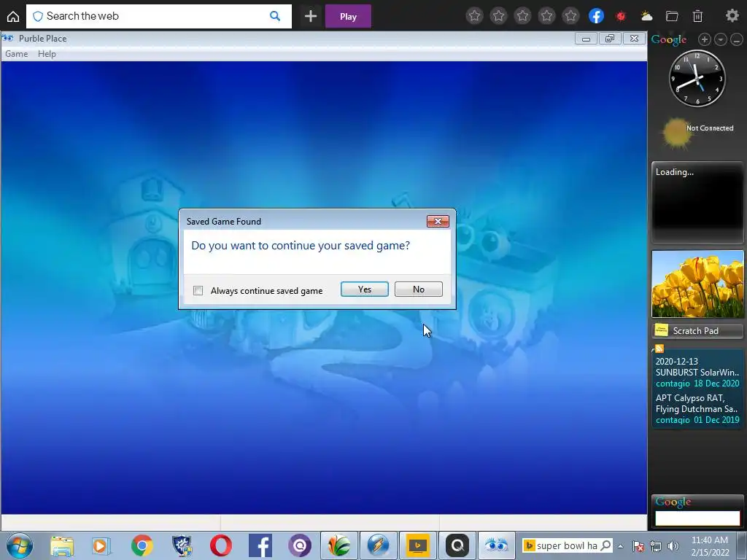Click the taskbar clock showing 11:40 AM
The height and width of the screenshot is (560, 747).
[x=710, y=546]
